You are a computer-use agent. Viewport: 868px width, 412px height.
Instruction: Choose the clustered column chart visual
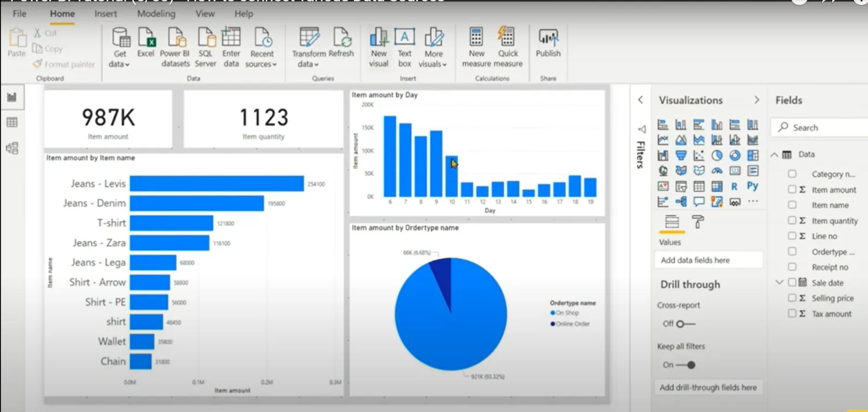[717, 124]
